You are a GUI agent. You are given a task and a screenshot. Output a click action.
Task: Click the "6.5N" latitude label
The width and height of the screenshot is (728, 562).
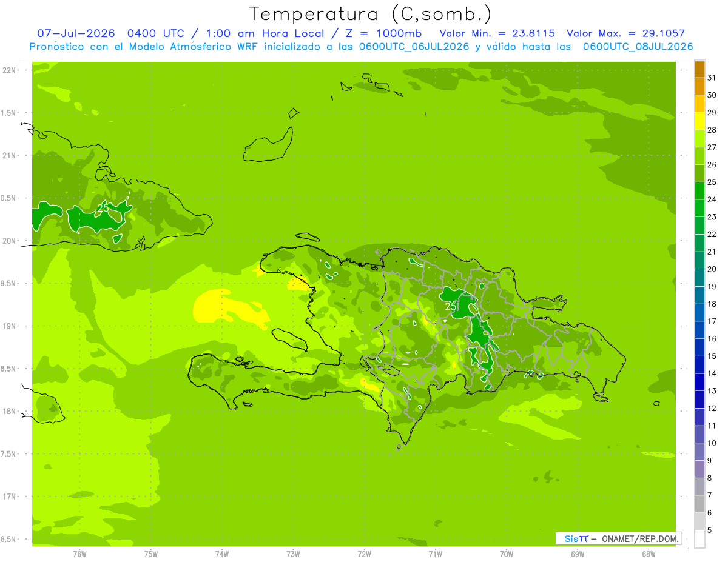tap(8, 539)
